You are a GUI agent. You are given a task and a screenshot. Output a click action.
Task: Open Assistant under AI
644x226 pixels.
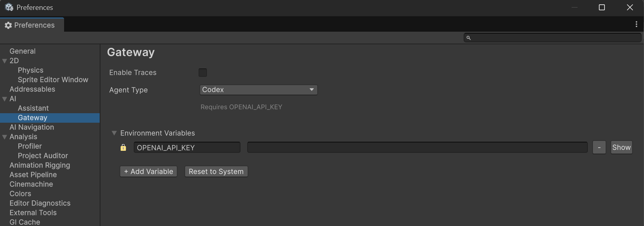[x=33, y=108]
